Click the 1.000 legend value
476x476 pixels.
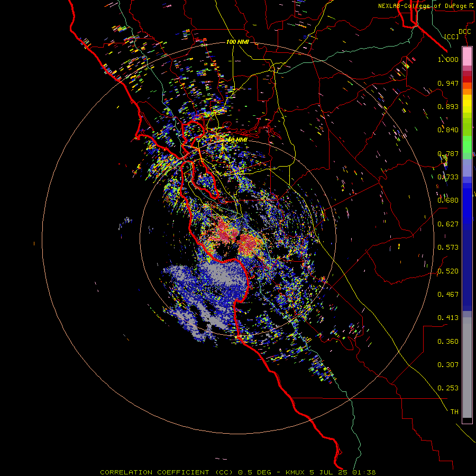[448, 59]
